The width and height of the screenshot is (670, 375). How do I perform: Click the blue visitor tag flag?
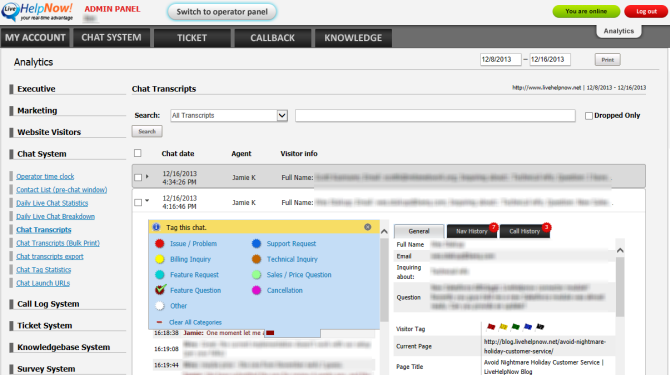pos(528,327)
